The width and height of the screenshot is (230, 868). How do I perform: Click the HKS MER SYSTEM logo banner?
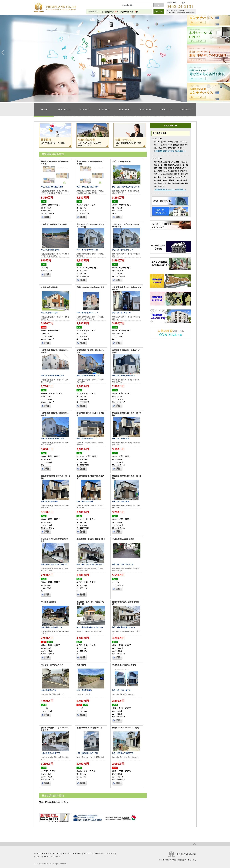(x=55, y=818)
